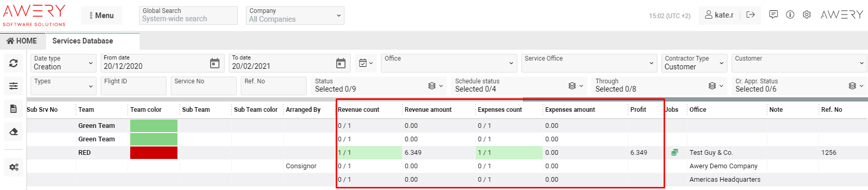Viewport: 868px width, 190px height.
Task: Click the Global Search input field
Action: click(x=188, y=15)
